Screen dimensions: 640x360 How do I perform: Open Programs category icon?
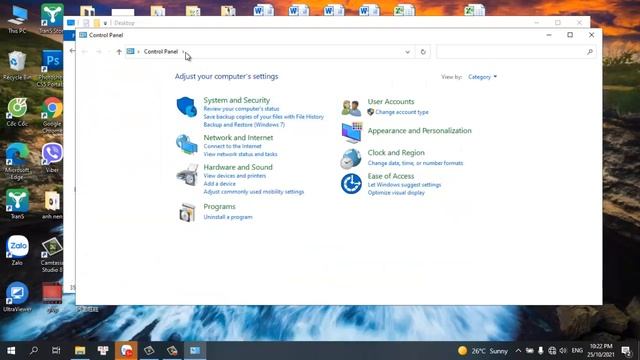187,212
